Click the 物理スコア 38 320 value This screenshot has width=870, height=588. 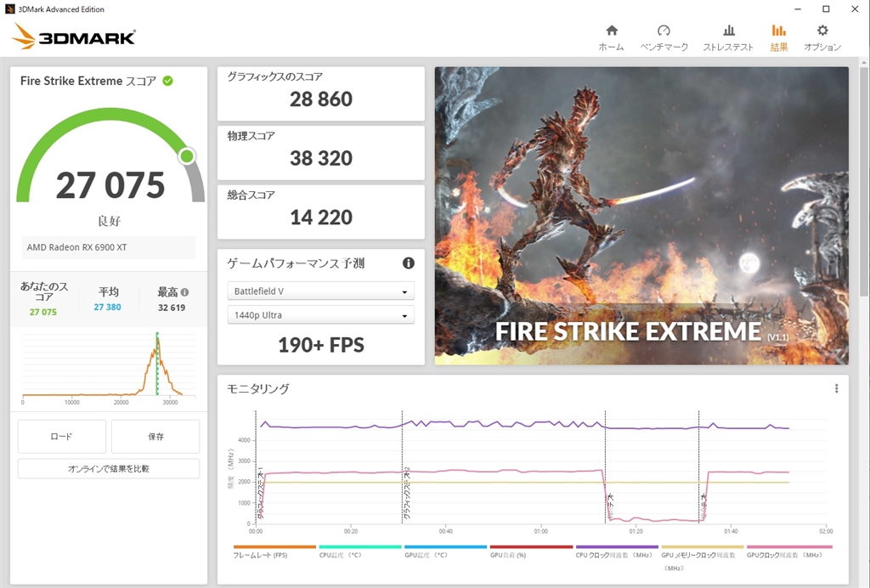(320, 159)
